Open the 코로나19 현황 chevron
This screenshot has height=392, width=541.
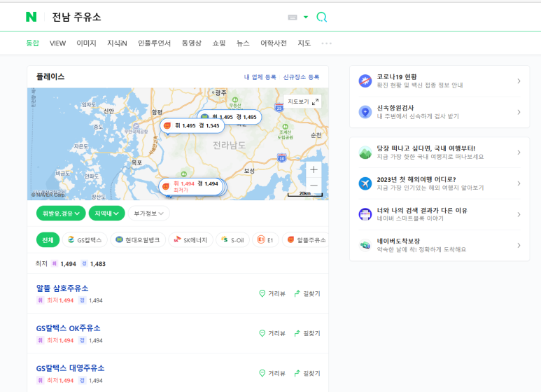coord(519,81)
